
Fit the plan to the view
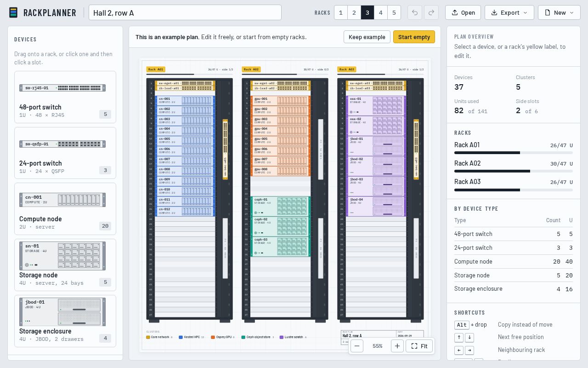click(x=419, y=346)
